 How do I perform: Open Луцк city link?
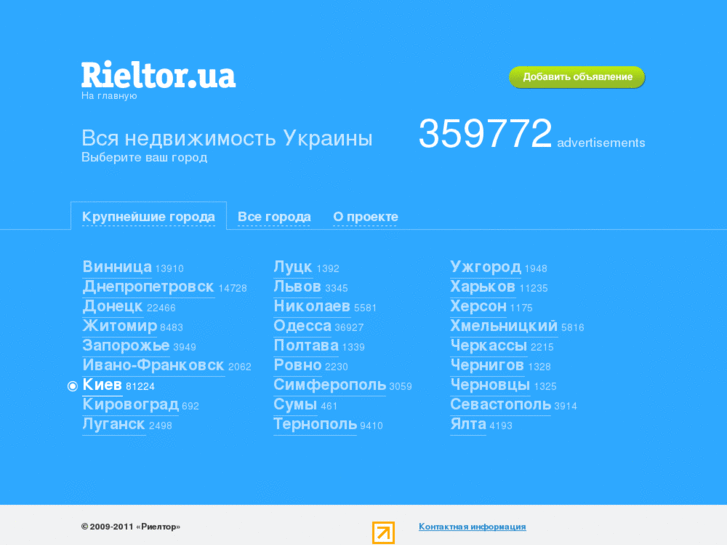click(x=293, y=267)
